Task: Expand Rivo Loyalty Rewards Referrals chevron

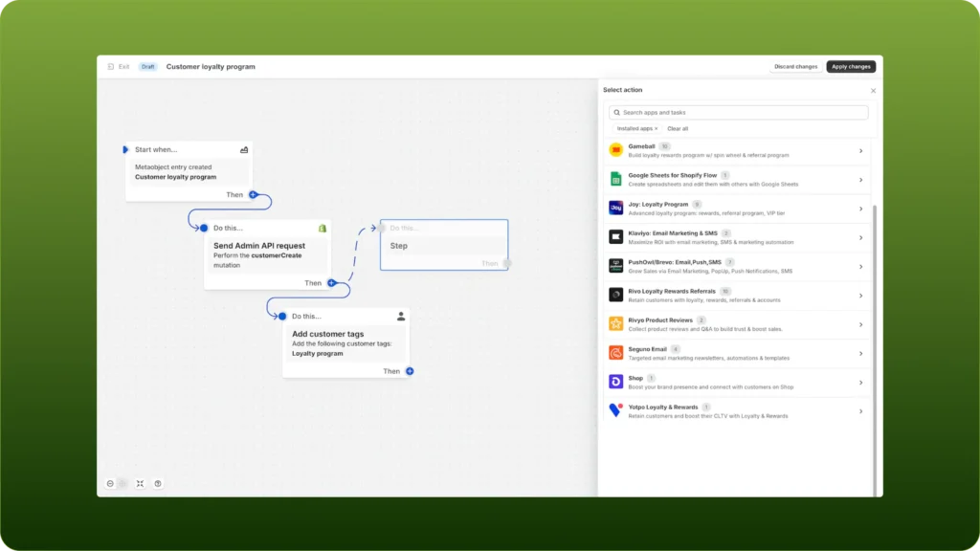Action: [860, 296]
